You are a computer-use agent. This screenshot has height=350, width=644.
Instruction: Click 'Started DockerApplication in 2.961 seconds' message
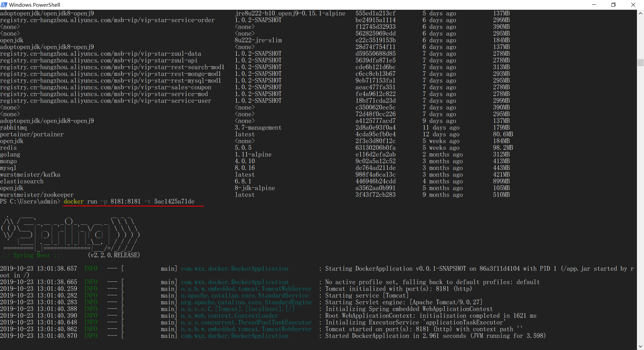tap(435, 336)
